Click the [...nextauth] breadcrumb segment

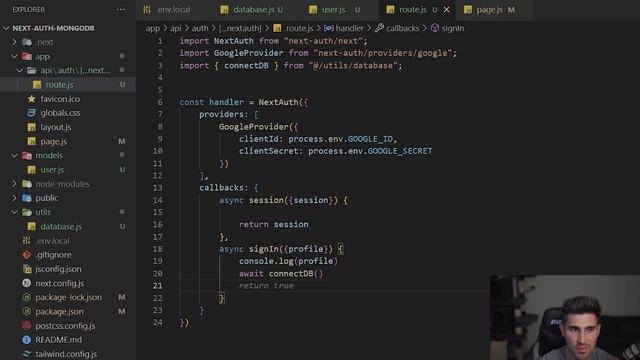pos(240,28)
